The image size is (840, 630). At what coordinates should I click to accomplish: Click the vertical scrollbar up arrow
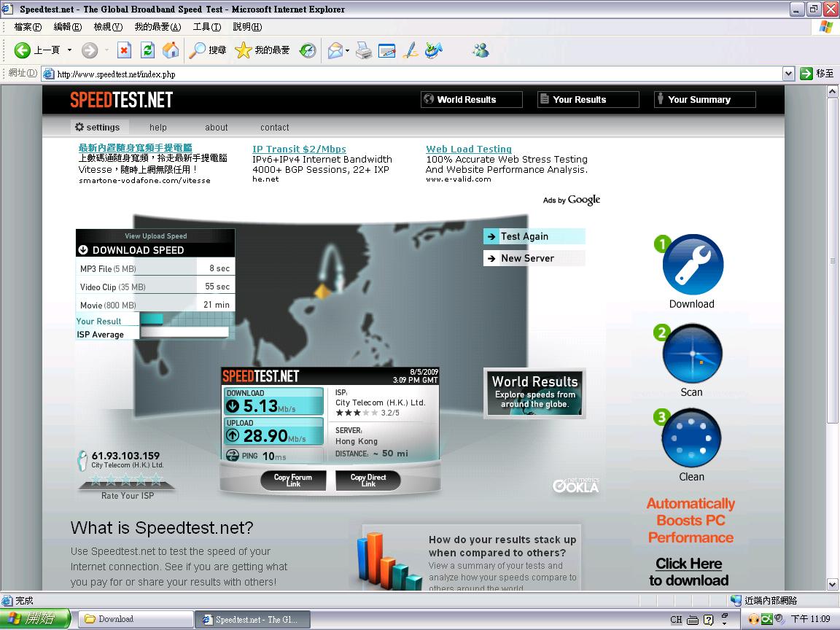(832, 92)
